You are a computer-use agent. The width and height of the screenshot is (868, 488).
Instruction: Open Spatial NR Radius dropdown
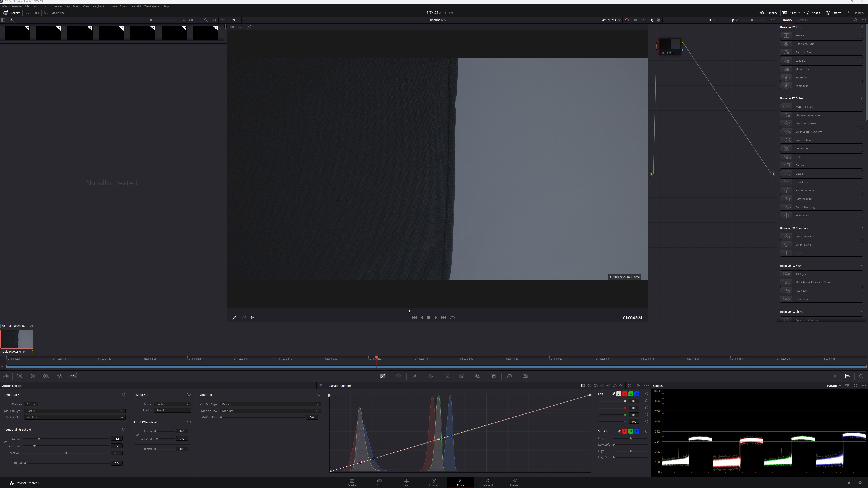pos(172,410)
